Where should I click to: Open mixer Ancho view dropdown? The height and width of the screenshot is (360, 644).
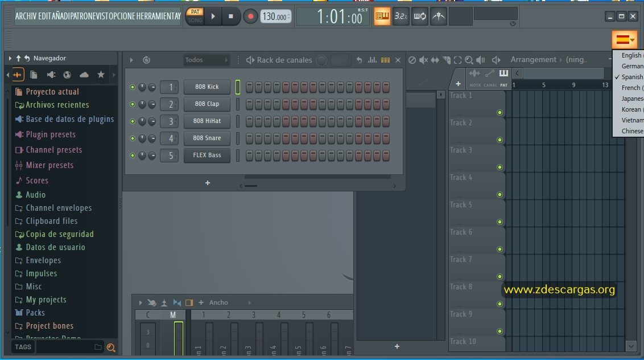pyautogui.click(x=230, y=303)
